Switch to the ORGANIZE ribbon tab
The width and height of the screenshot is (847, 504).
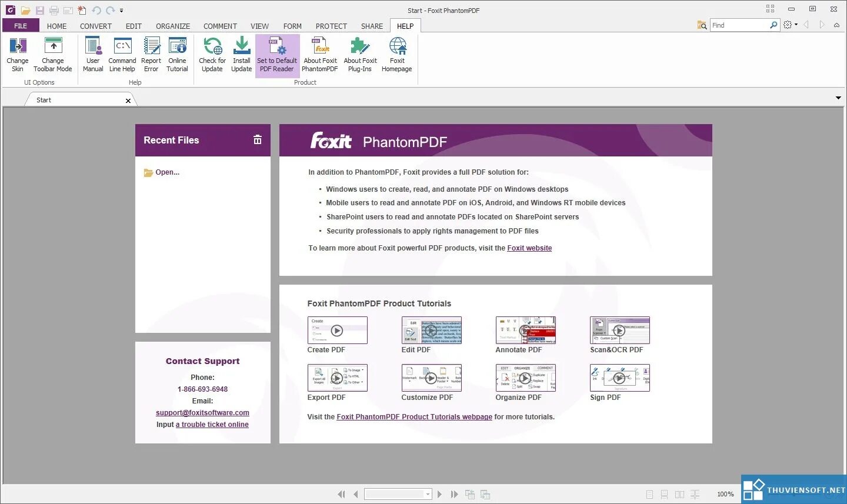[x=173, y=26]
